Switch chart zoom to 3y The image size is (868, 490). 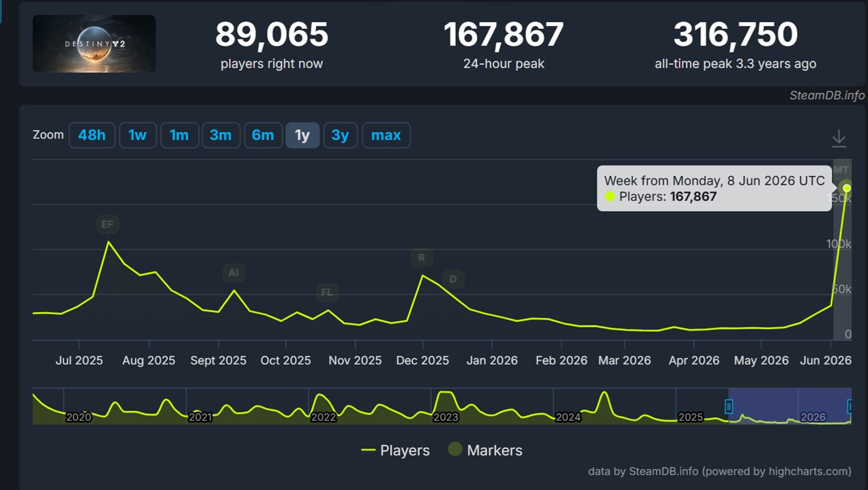click(x=340, y=135)
